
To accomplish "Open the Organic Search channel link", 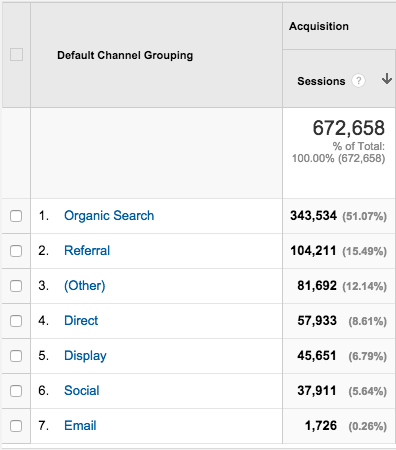I will 109,216.
